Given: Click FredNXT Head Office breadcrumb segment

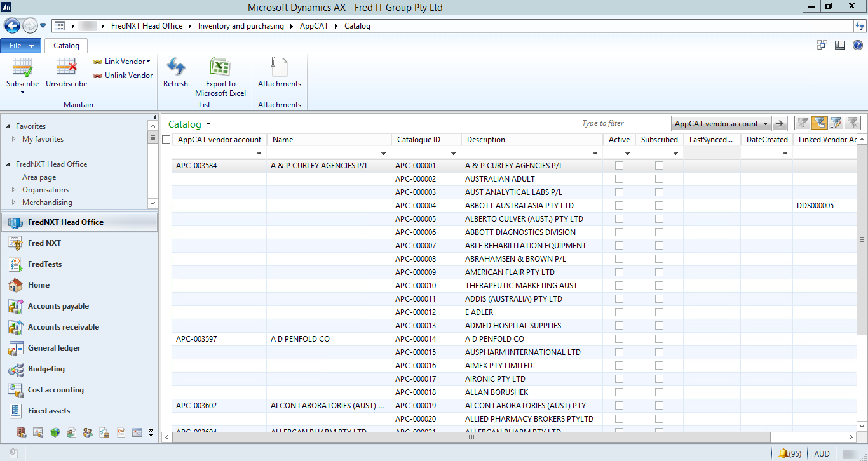Looking at the screenshot, I should click(147, 26).
